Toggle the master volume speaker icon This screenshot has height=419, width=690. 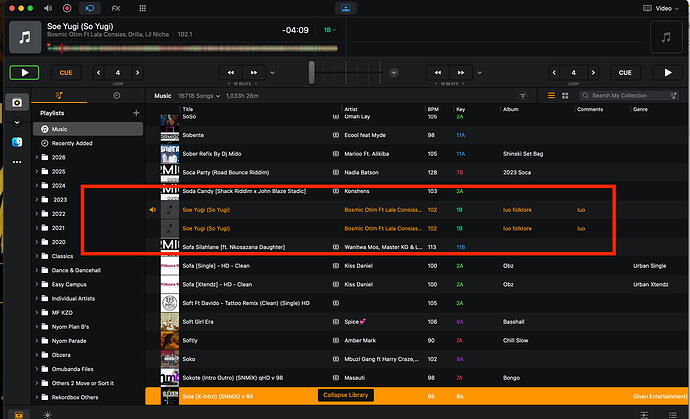(x=48, y=8)
